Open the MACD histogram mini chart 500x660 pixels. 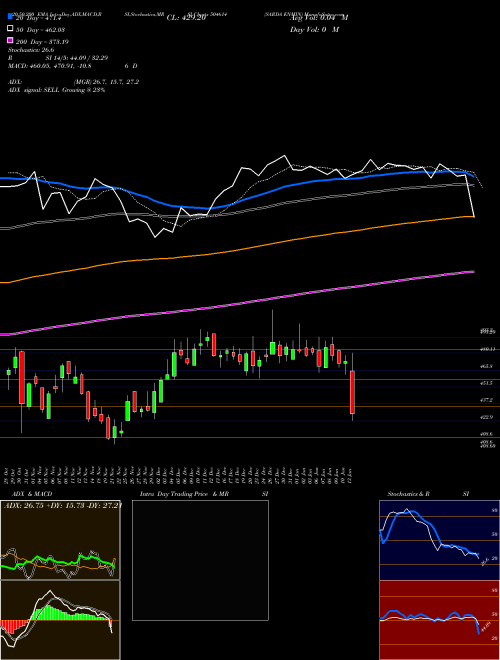(x=60, y=620)
